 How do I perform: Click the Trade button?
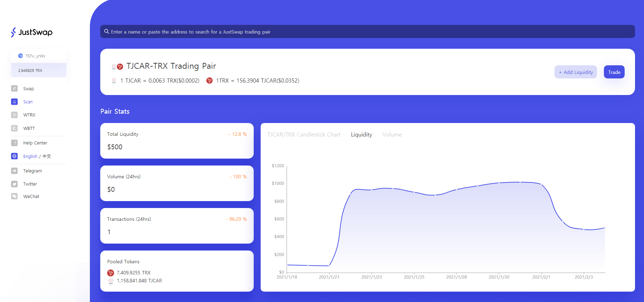tap(614, 72)
